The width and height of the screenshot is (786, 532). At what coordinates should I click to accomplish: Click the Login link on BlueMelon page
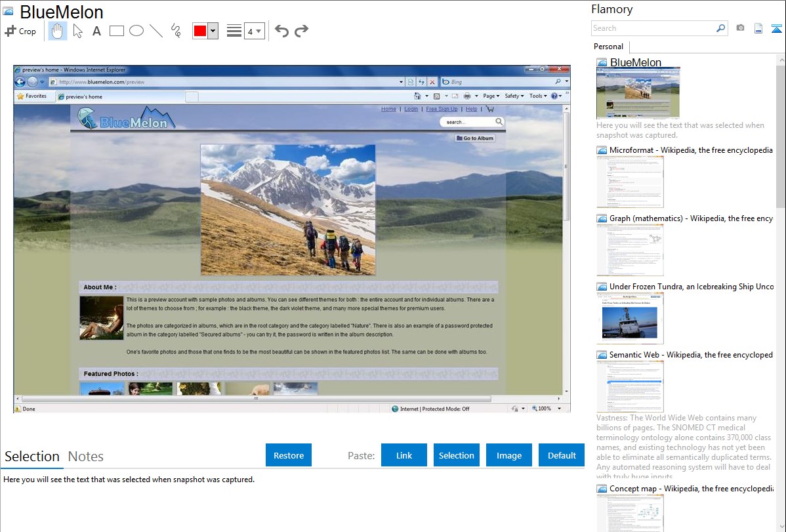[x=411, y=109]
